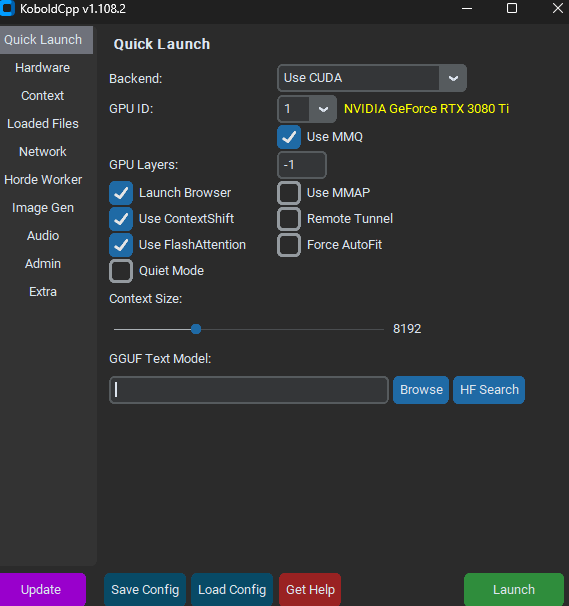Go to the Context tab
This screenshot has height=606, width=569.
pos(43,95)
